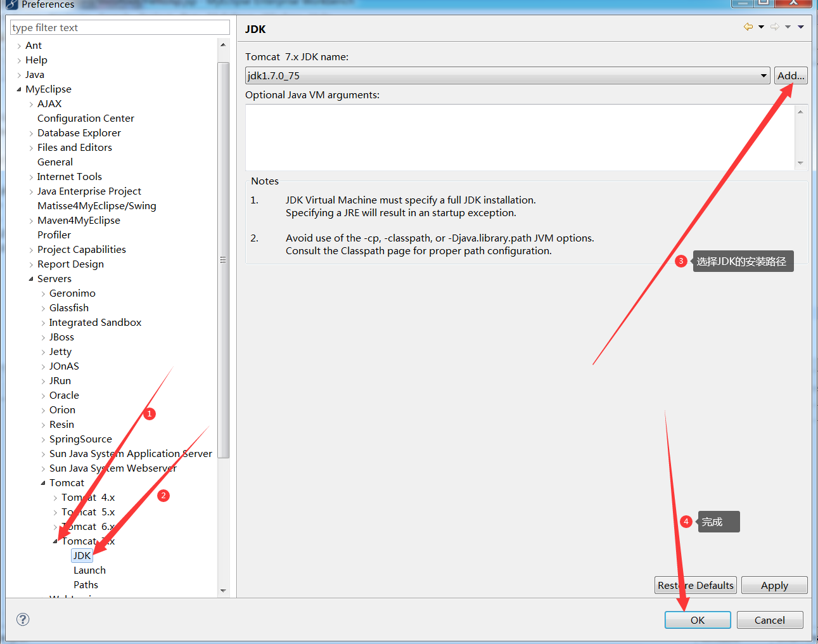The width and height of the screenshot is (818, 644).
Task: Select Matisse4MyEclipse/Swing item
Action: (97, 205)
